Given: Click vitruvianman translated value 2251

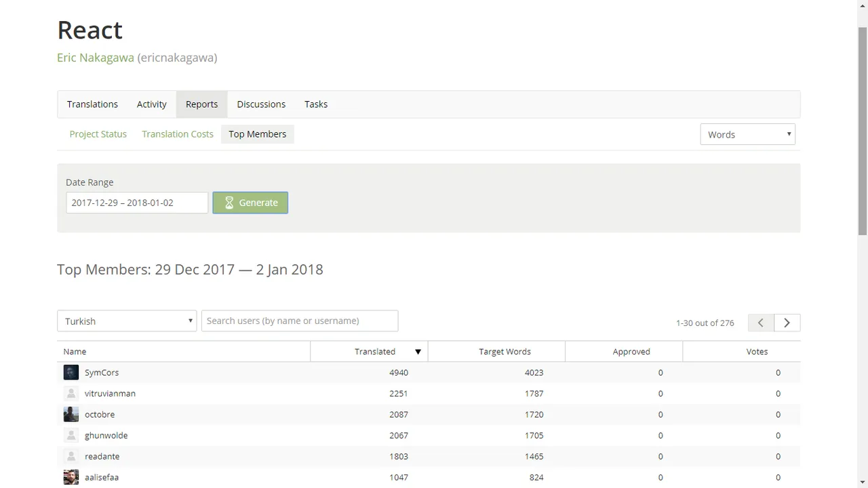Looking at the screenshot, I should tap(399, 393).
